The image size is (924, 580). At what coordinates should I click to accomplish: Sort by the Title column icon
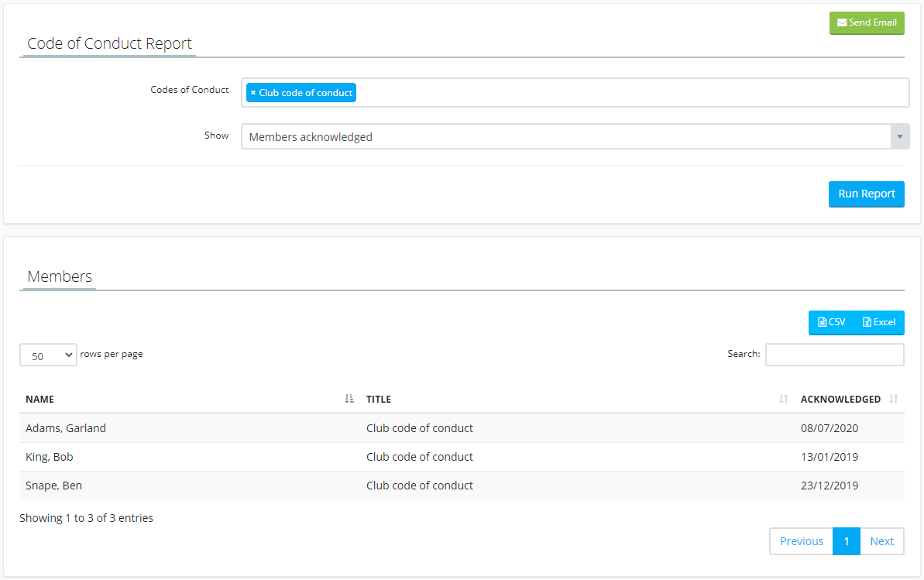point(783,399)
